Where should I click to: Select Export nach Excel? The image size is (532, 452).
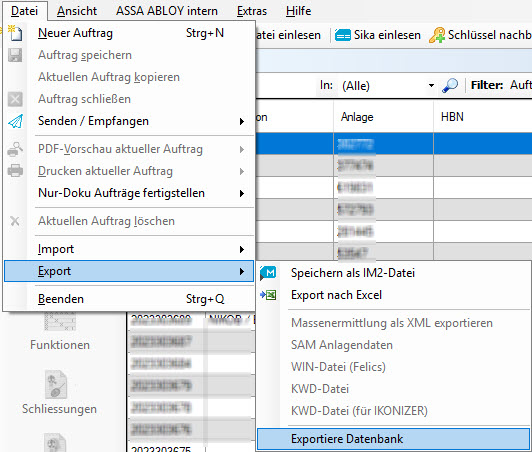coord(393,295)
